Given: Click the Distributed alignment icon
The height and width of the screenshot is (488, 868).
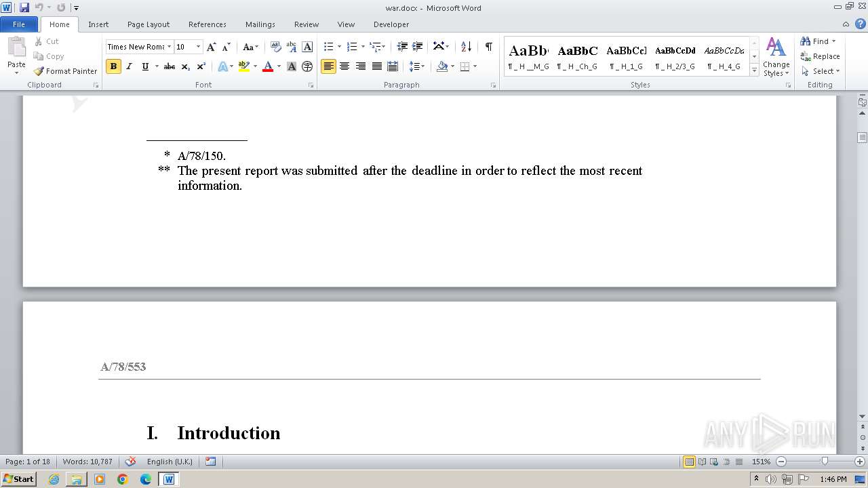Looking at the screenshot, I should coord(392,66).
